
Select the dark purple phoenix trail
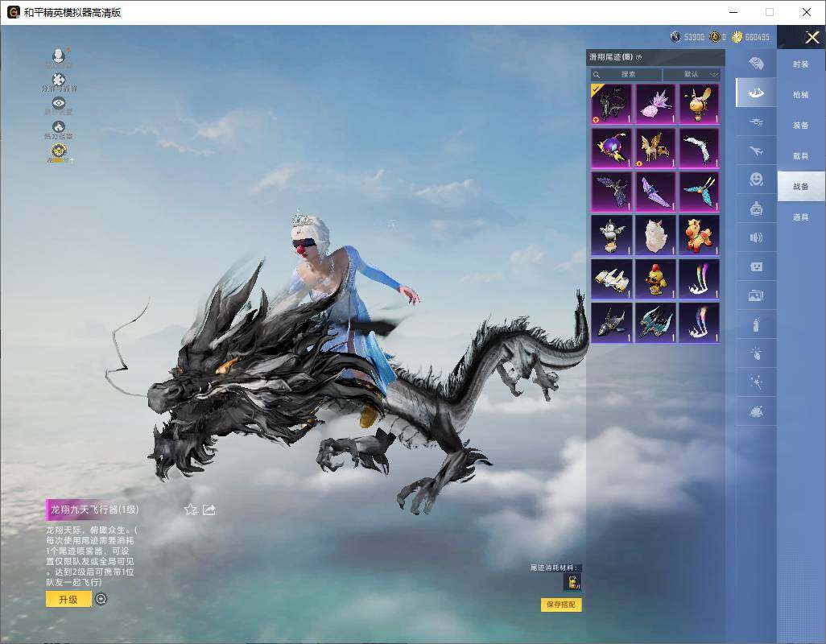(611, 192)
